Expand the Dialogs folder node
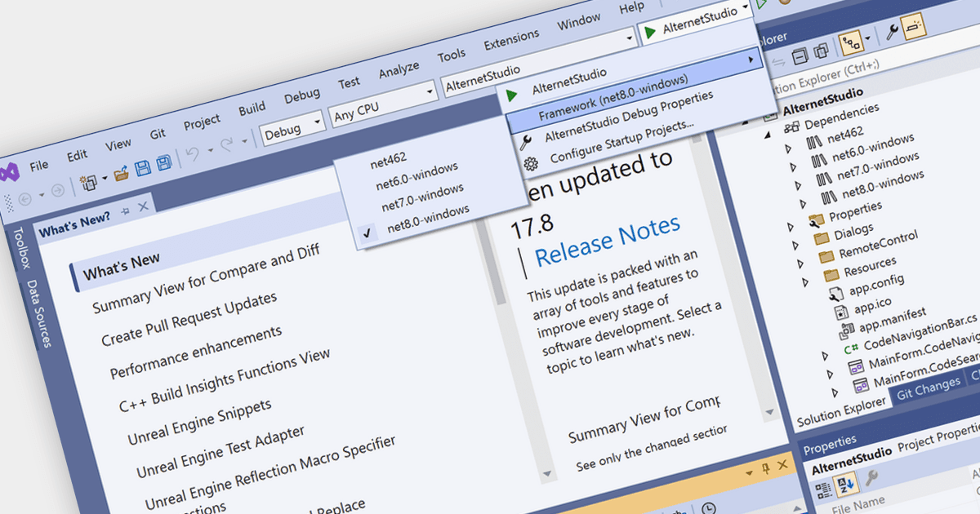 point(794,245)
